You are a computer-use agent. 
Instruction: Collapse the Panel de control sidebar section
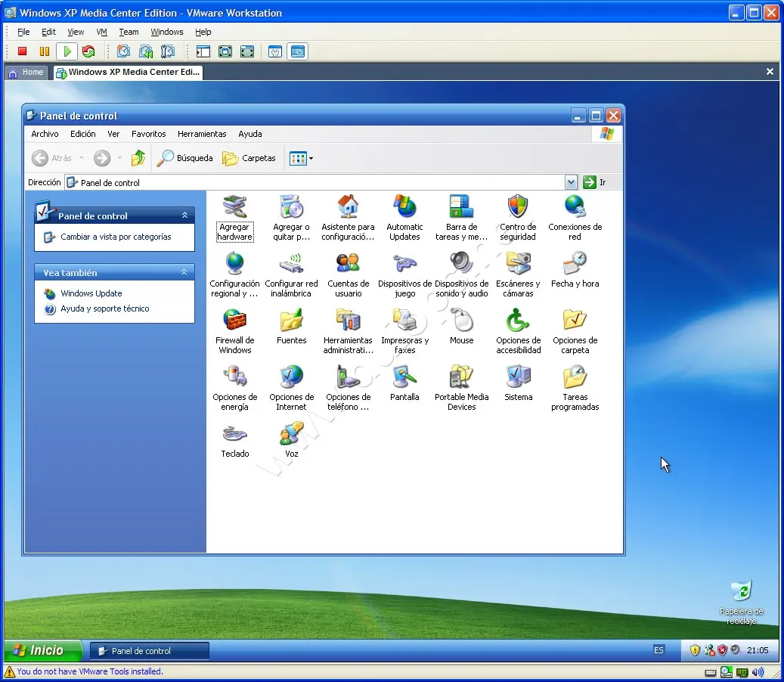click(x=184, y=215)
